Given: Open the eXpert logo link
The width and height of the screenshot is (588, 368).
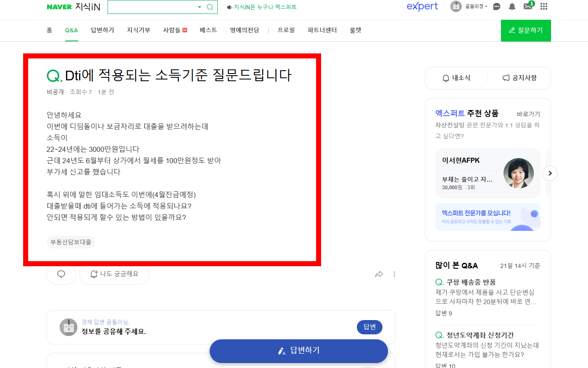Looking at the screenshot, I should coord(422,6).
